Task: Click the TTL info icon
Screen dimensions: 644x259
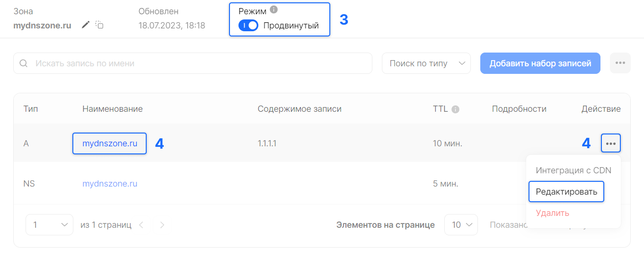Action: tap(455, 109)
